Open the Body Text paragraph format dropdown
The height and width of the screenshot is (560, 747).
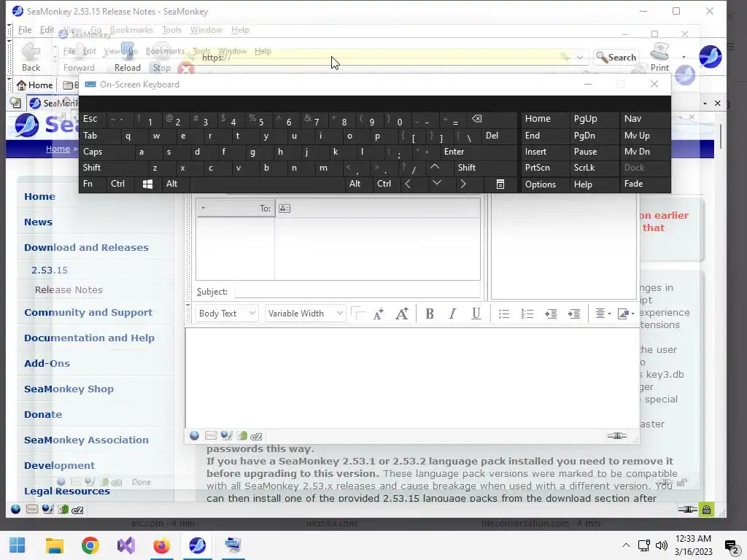[227, 314]
